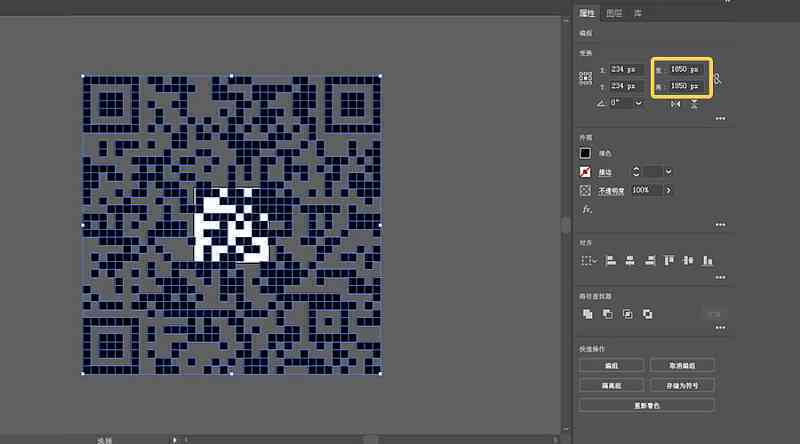Screen dimensions: 800x444
Task: Click the white logo area in QR center
Action: (x=232, y=225)
